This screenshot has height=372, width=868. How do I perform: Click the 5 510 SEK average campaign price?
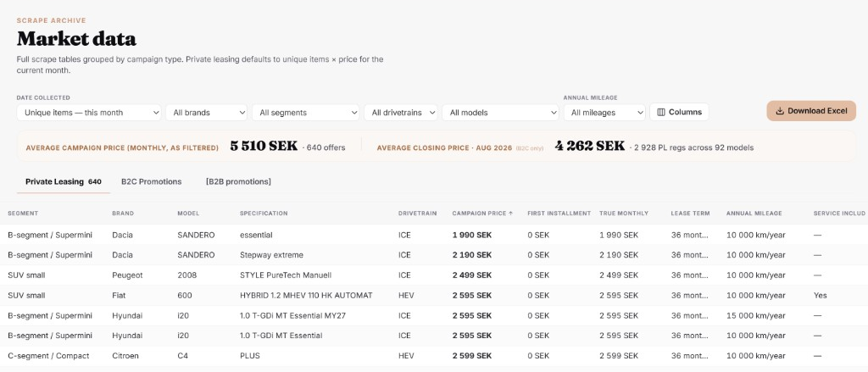point(264,147)
